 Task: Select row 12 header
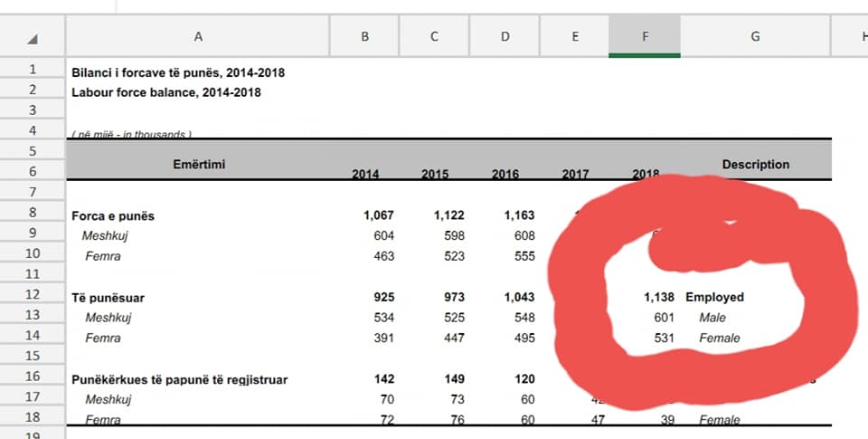pyautogui.click(x=33, y=294)
